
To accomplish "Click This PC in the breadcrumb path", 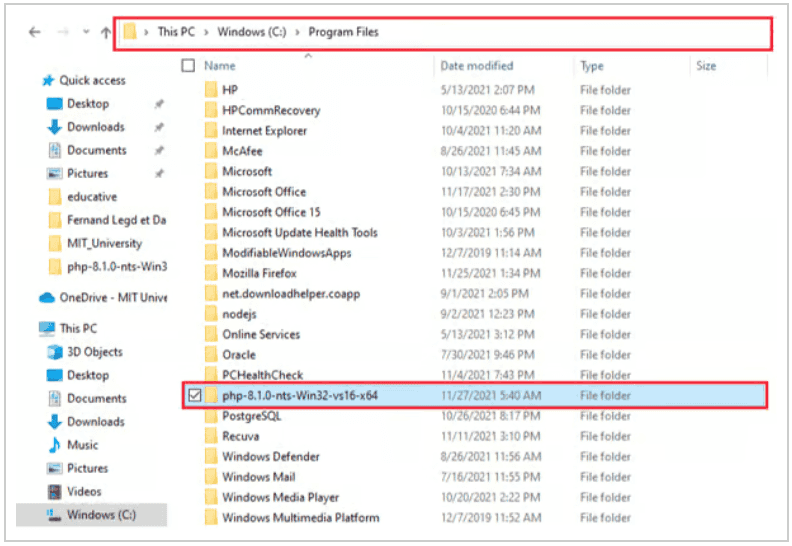I will pyautogui.click(x=176, y=33).
